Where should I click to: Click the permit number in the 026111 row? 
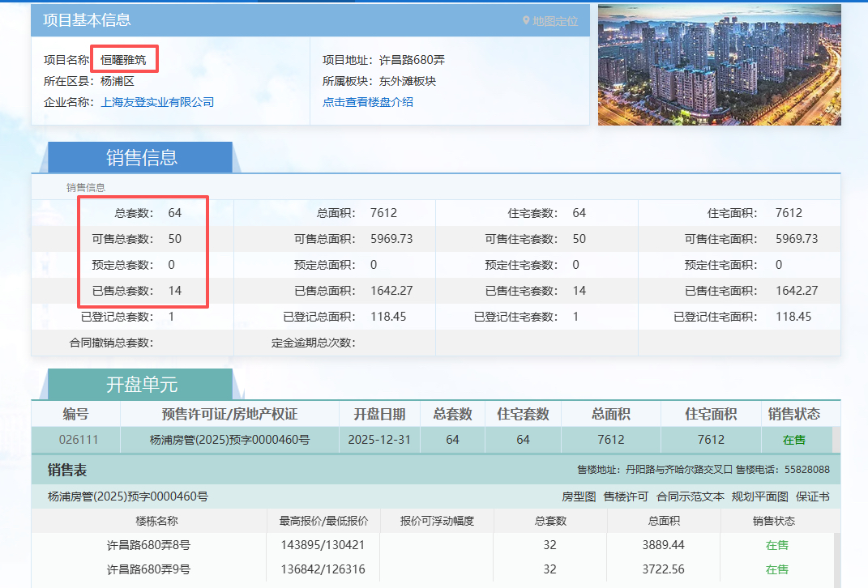[x=230, y=440]
